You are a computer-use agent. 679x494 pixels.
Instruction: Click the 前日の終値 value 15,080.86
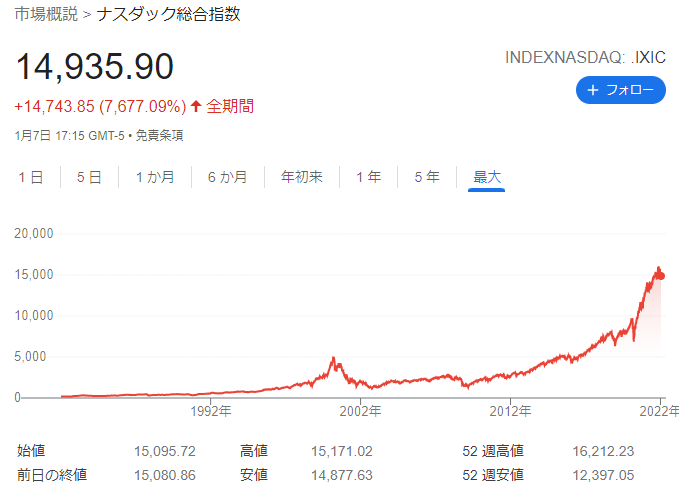coord(165,475)
